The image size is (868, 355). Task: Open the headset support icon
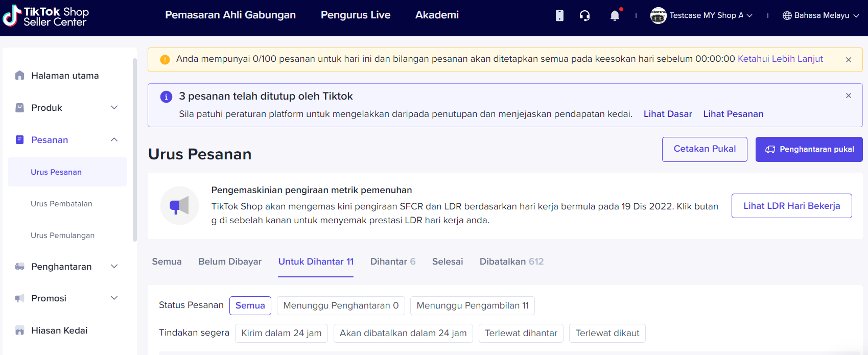[584, 16]
